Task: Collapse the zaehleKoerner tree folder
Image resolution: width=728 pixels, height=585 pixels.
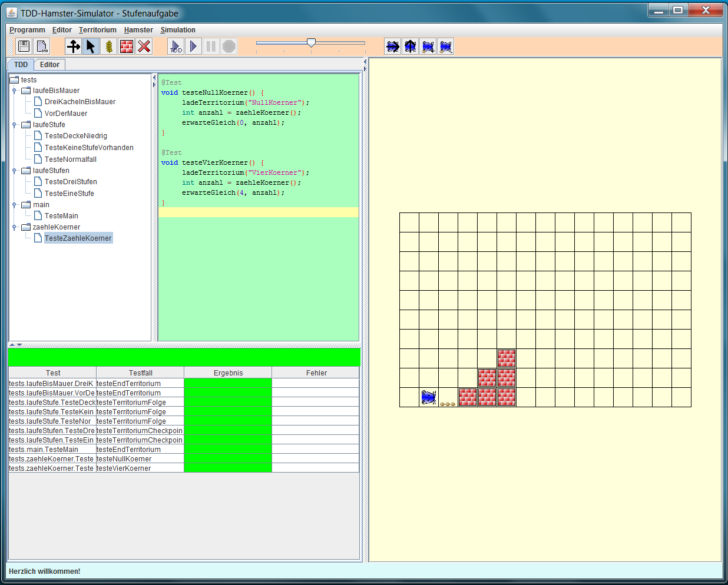Action: coord(14,227)
